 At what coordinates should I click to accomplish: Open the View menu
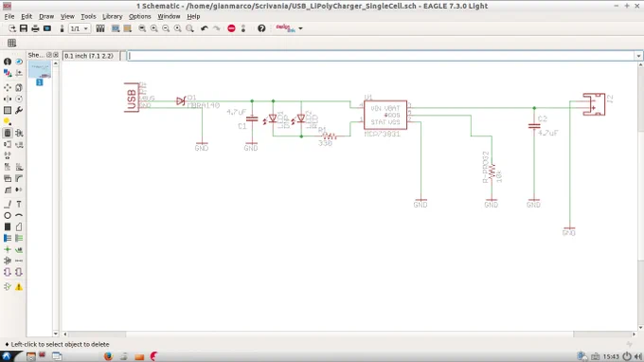(x=67, y=16)
